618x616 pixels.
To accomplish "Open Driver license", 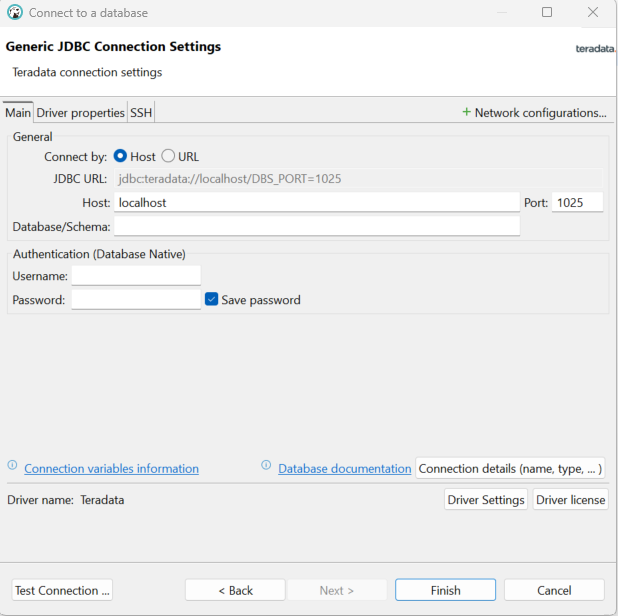I will 570,500.
